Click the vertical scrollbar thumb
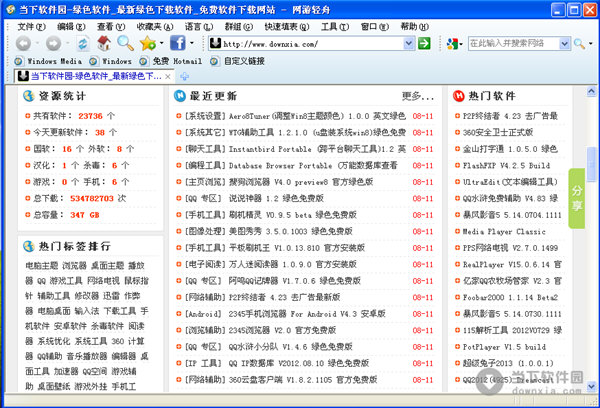 pos(592,165)
